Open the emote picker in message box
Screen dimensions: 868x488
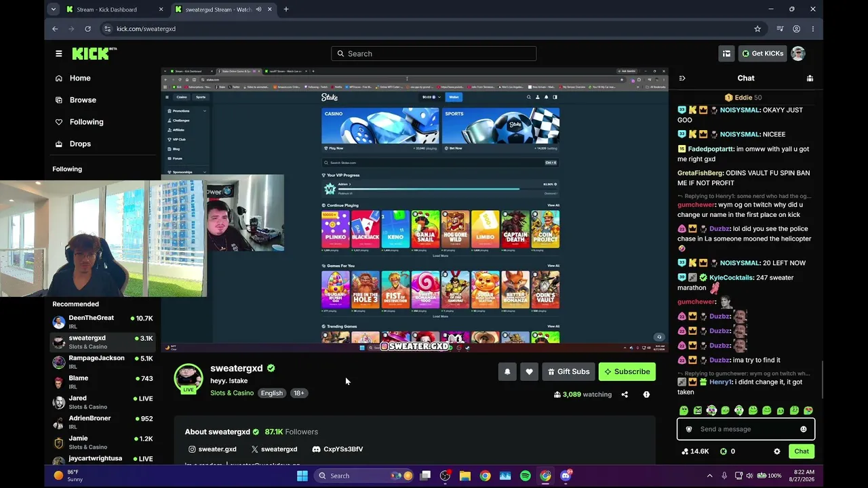(804, 429)
